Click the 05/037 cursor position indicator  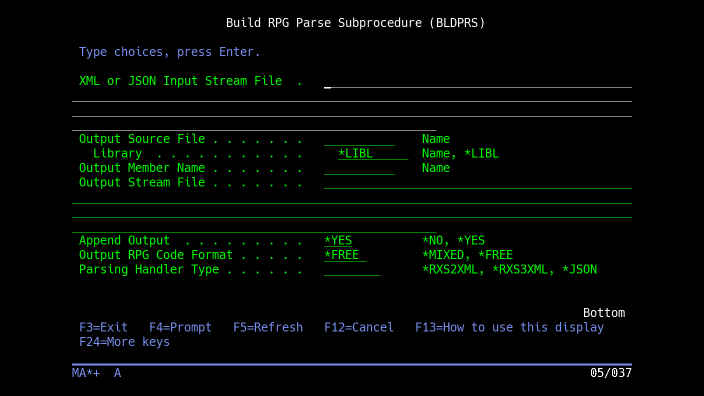(611, 373)
